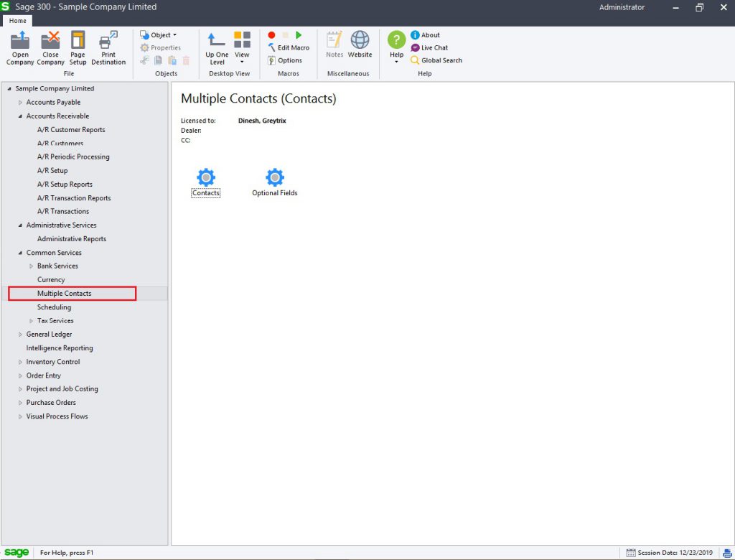
Task: Click "For Help, press F1" status text
Action: pos(67,553)
